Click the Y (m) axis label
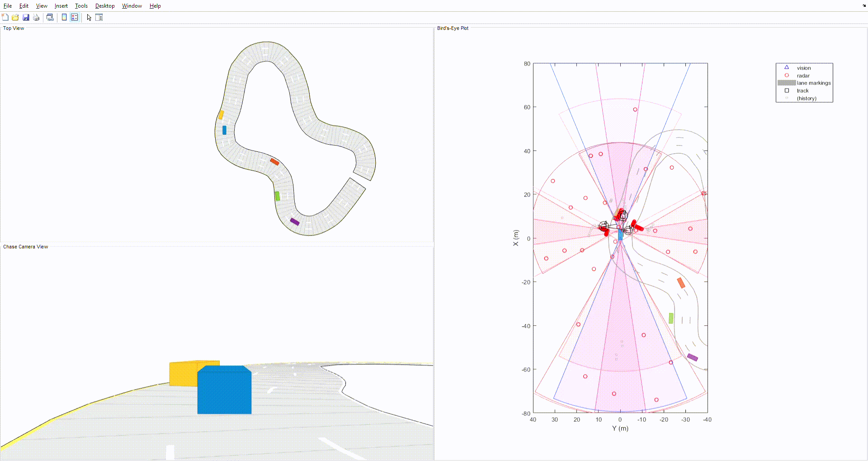The image size is (868, 461). pos(620,428)
